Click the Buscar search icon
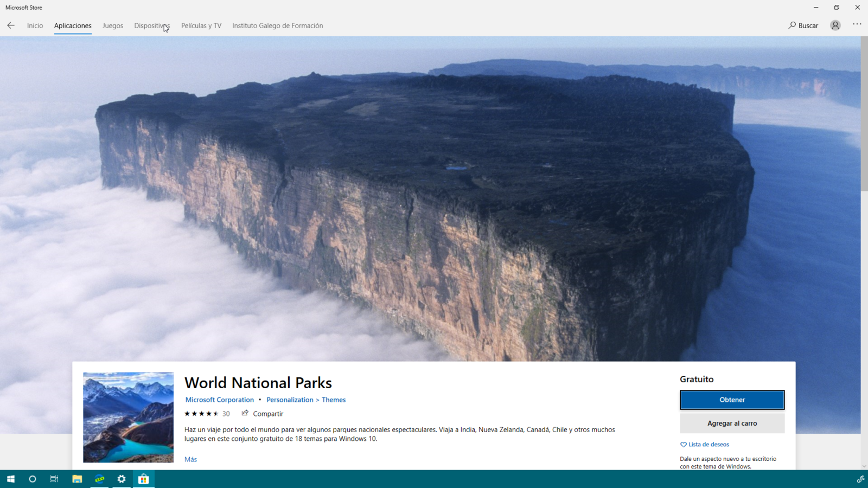This screenshot has height=488, width=868. click(793, 25)
